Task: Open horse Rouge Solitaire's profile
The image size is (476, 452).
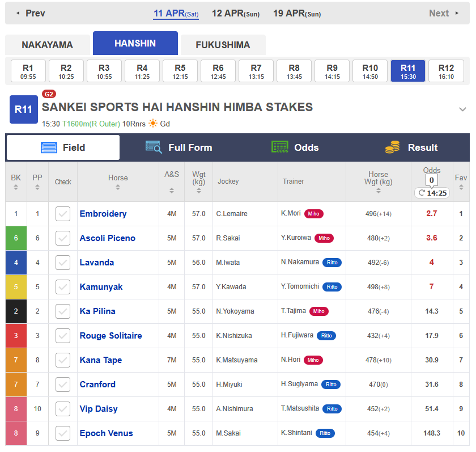Action: pos(111,336)
